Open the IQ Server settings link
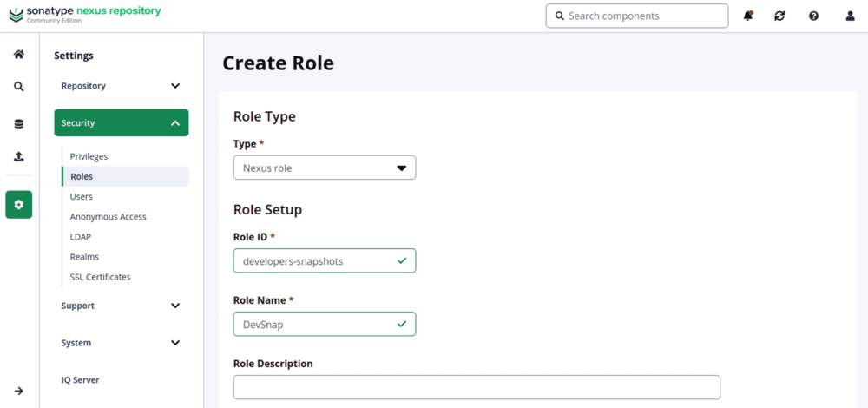Viewport: 868px width, 408px height. pyautogui.click(x=80, y=379)
